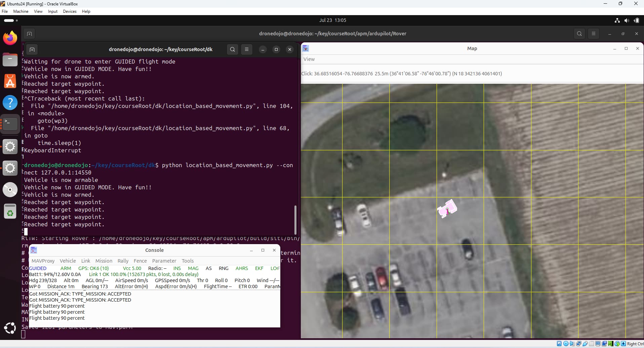This screenshot has width=644, height=348.
Task: Click the MAG status label
Action: coord(193,268)
